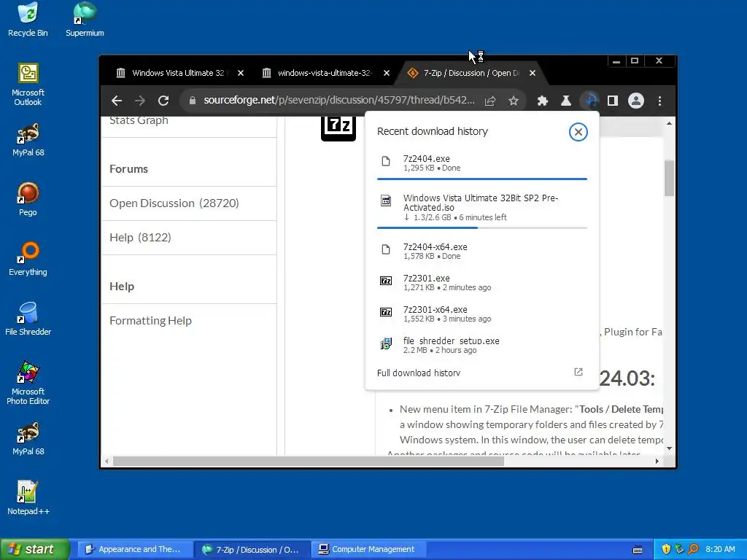Open 7z2301-x64.exe download entry
The width and height of the screenshot is (747, 560).
pos(481,314)
